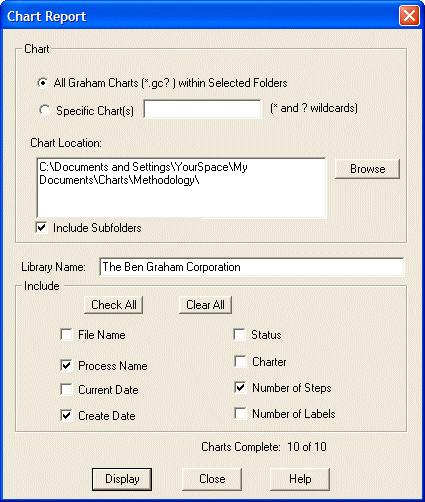Enable the Charter checkbox
The image size is (425, 502).
click(x=240, y=361)
